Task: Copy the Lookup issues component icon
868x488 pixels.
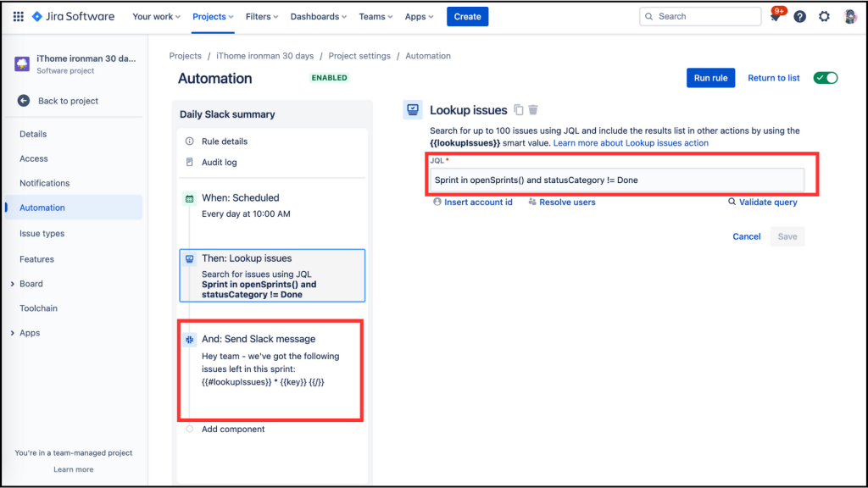Action: coord(519,109)
